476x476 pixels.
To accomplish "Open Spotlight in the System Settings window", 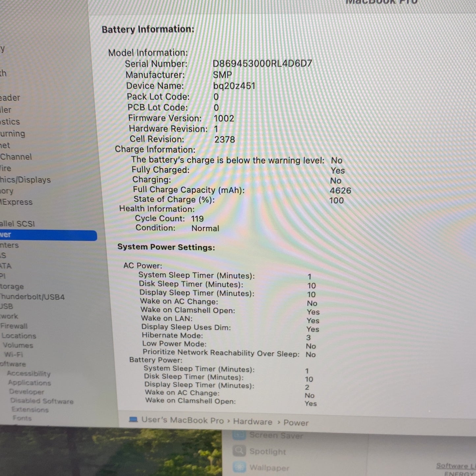I will (x=267, y=451).
